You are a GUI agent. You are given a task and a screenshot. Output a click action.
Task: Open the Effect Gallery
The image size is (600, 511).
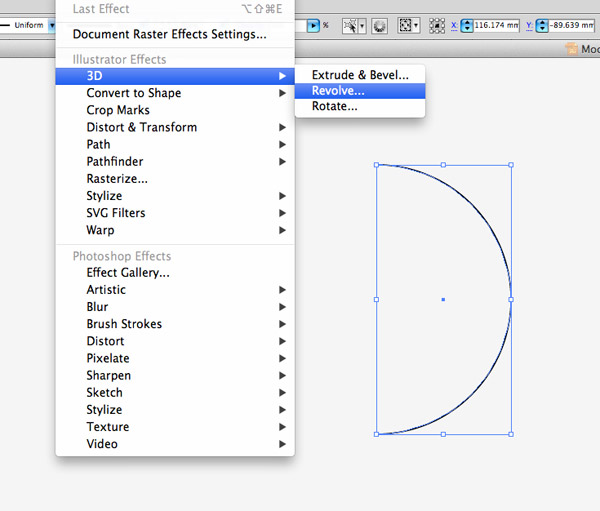tap(128, 272)
